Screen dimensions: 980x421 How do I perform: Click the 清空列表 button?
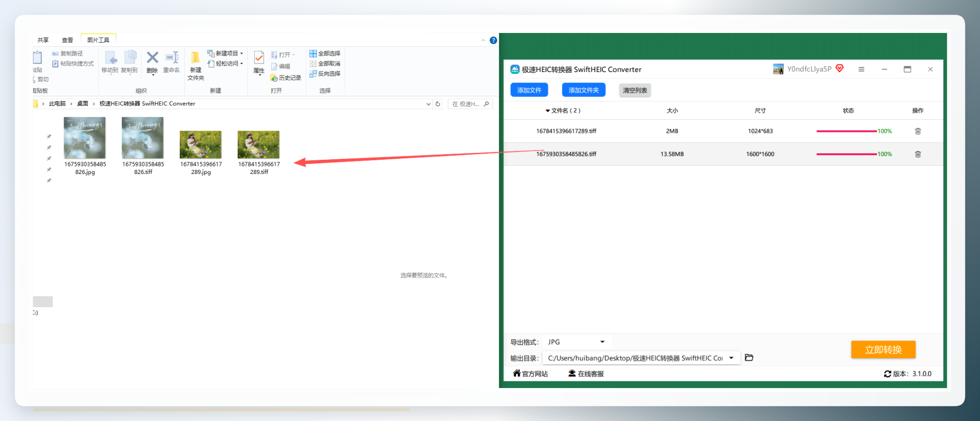click(635, 90)
